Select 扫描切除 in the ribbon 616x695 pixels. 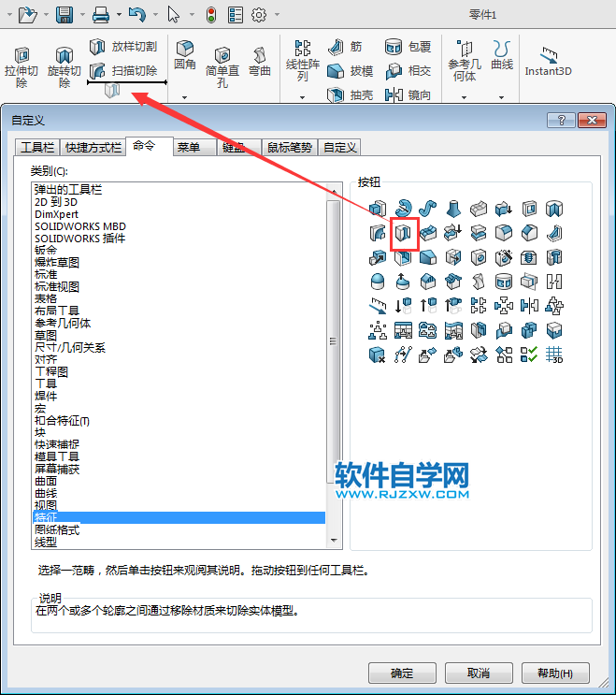tap(123, 70)
